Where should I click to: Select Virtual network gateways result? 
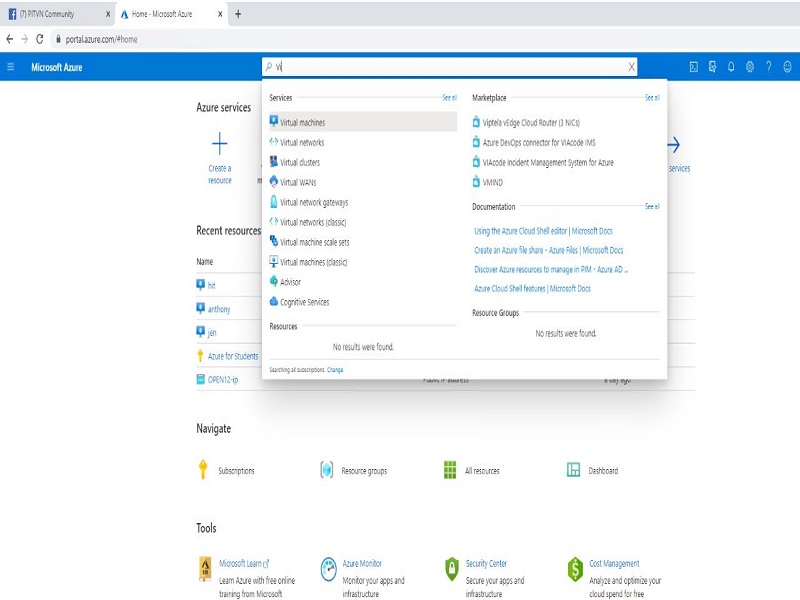314,202
